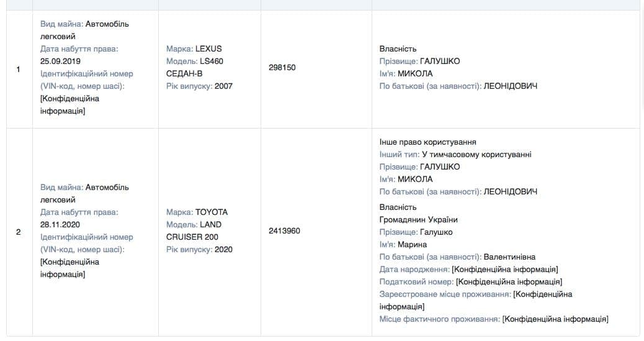Click 'Власність' in the Lexus row

[398, 48]
